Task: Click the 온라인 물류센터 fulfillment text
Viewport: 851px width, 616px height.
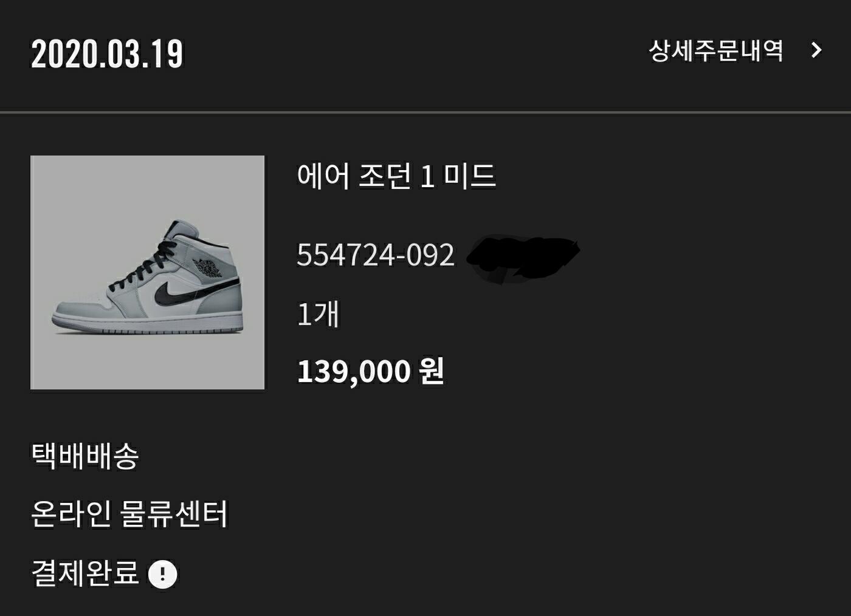Action: click(x=129, y=514)
